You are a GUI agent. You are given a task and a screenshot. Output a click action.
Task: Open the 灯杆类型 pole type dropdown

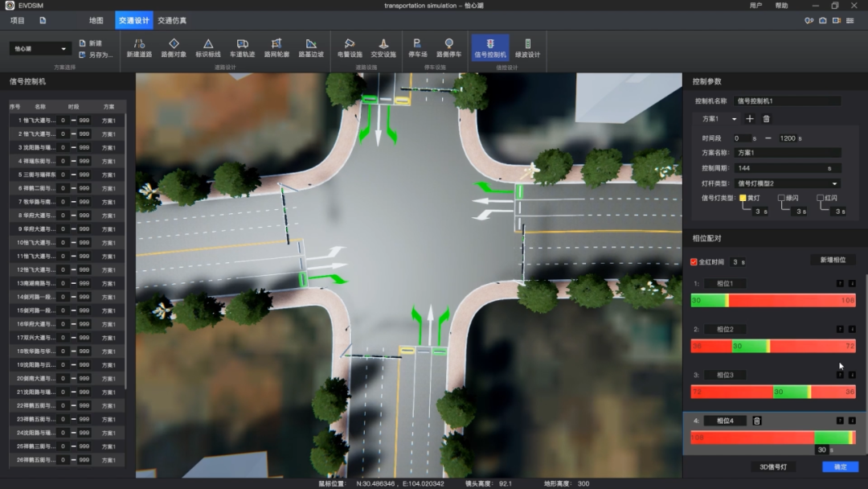[787, 183]
